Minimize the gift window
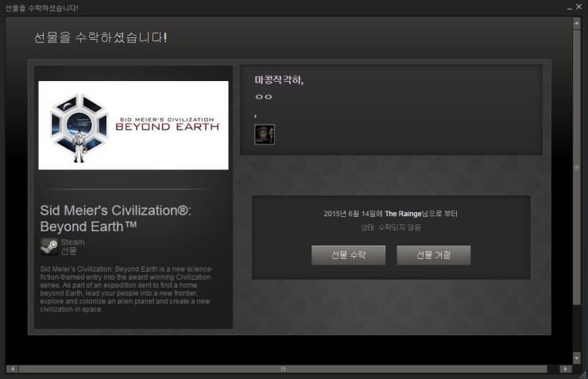The height and width of the screenshot is (379, 588). [x=569, y=7]
